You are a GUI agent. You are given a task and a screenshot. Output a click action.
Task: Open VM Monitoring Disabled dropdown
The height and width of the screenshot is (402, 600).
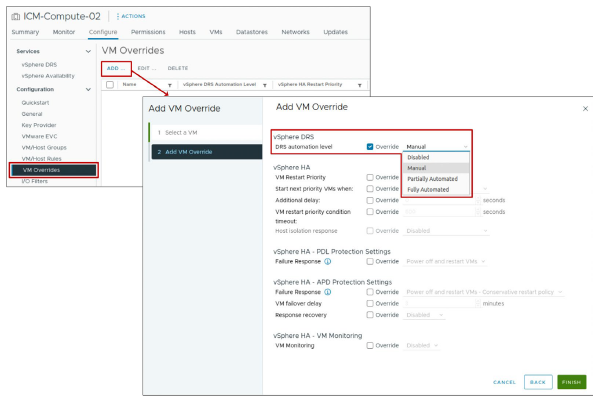point(422,346)
